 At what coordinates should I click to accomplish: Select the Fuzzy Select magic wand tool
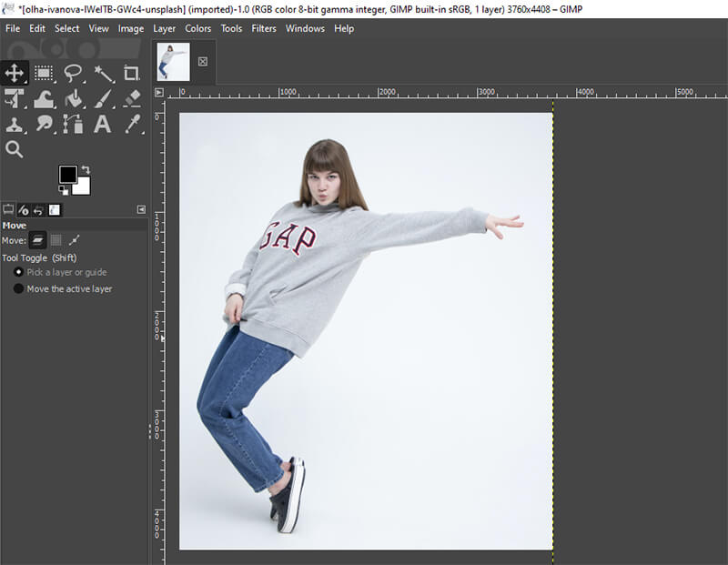click(103, 73)
